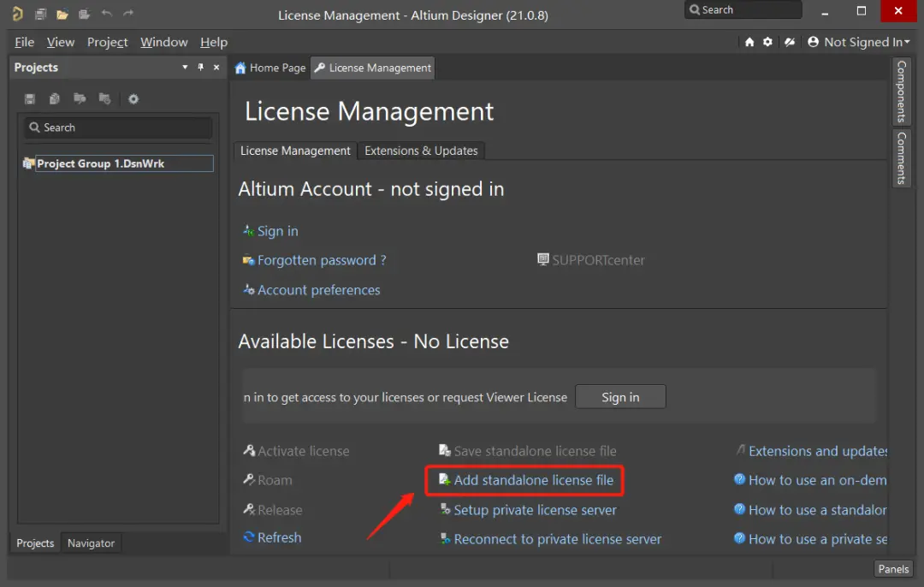This screenshot has height=587, width=924.
Task: Open How to use a standalone help link
Action: 817,510
